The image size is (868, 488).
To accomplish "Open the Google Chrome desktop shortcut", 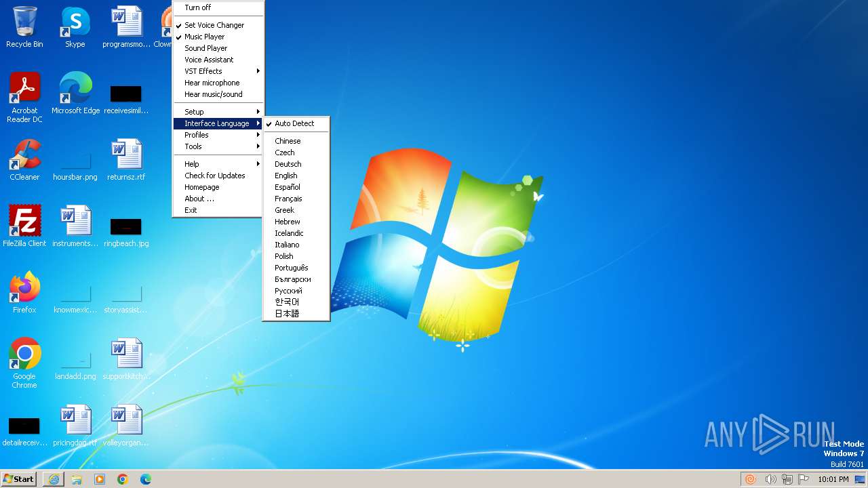I will (24, 363).
